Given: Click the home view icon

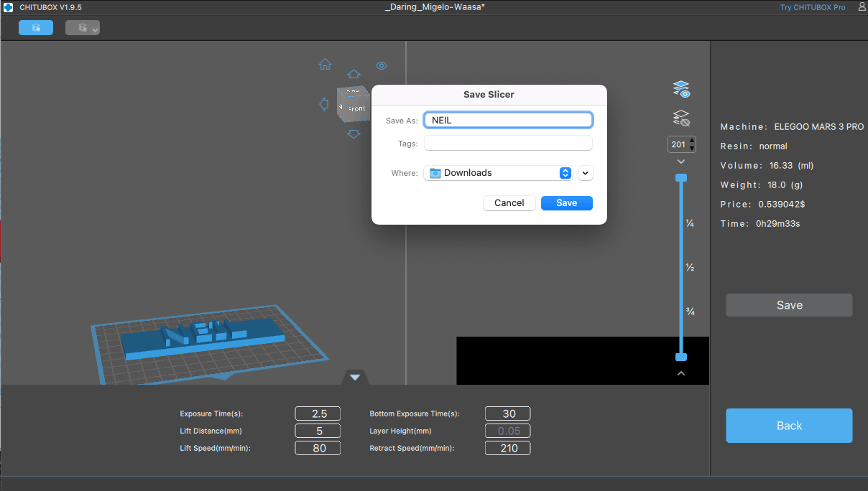Looking at the screenshot, I should point(325,65).
